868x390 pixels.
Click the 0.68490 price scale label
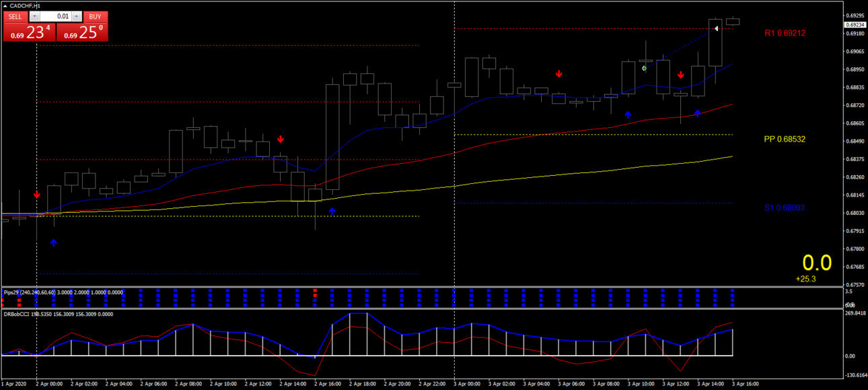pyautogui.click(x=856, y=141)
